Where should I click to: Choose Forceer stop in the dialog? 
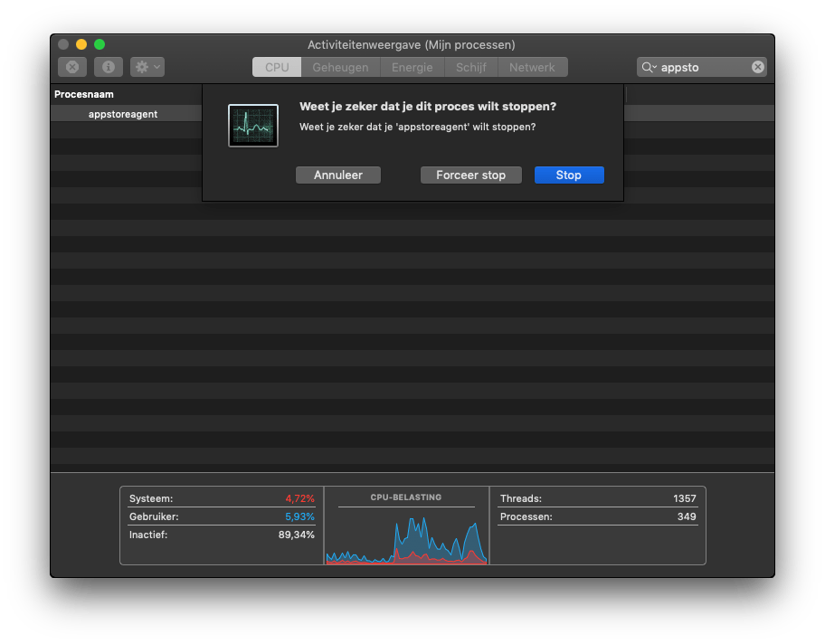(470, 175)
